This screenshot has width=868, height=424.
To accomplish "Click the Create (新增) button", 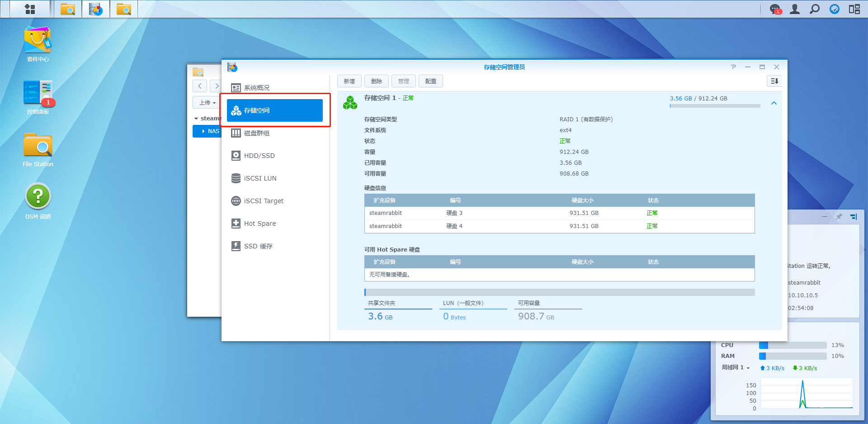I will point(349,81).
